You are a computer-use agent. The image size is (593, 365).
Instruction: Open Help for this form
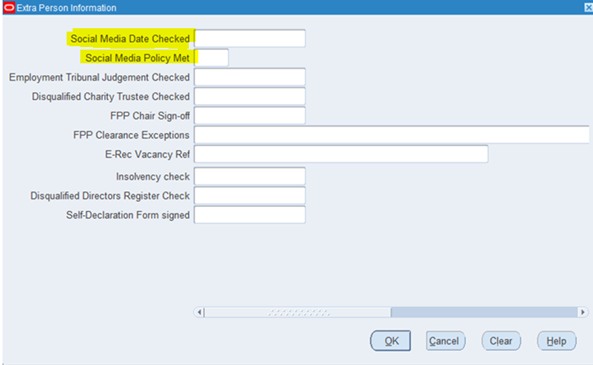556,341
